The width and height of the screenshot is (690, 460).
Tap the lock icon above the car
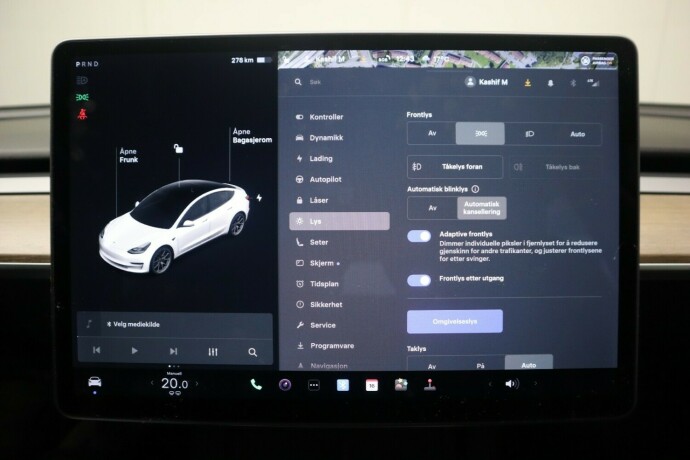click(x=178, y=148)
